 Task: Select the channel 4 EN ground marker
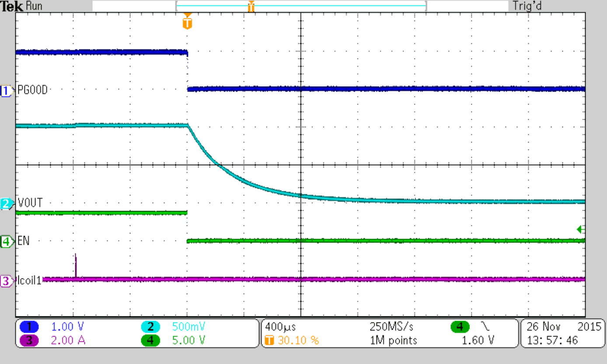click(x=7, y=241)
